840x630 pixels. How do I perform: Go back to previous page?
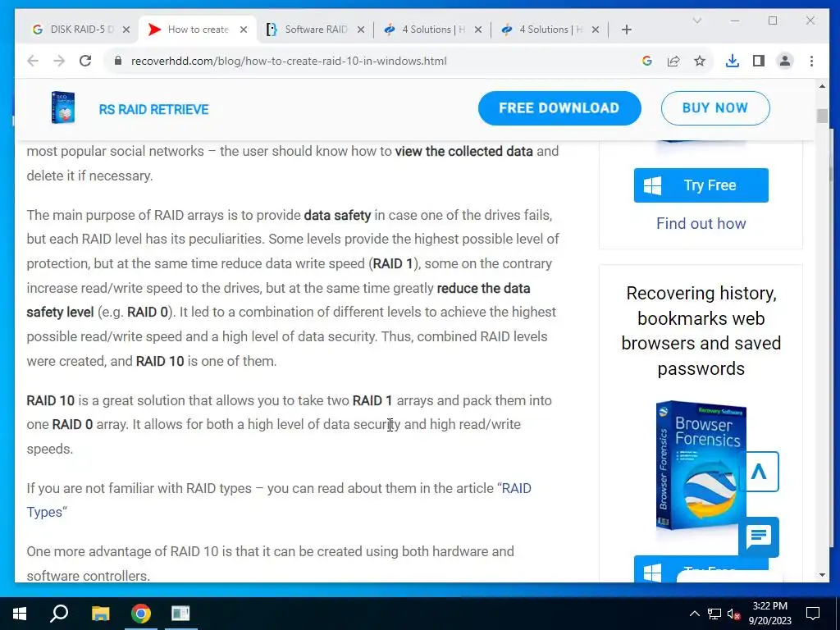pos(33,61)
